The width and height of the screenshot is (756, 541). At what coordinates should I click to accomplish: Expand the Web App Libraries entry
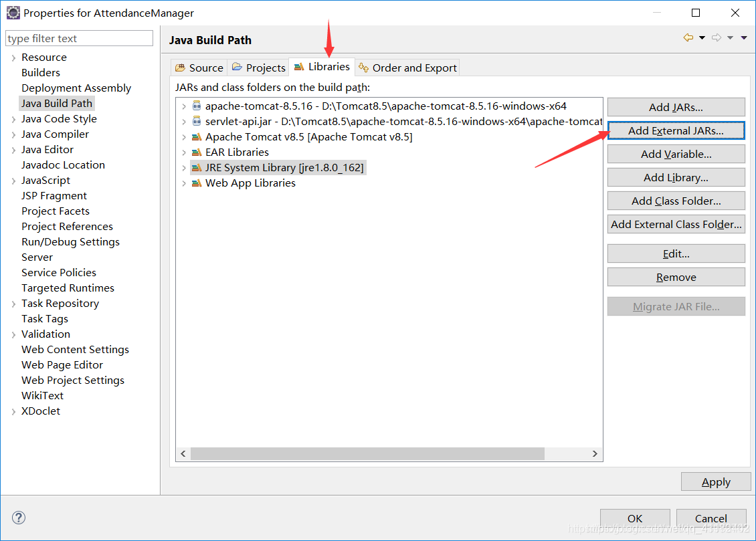point(184,183)
